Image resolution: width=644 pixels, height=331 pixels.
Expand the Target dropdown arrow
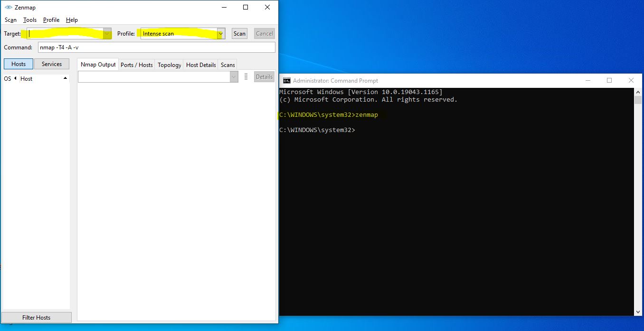[107, 34]
